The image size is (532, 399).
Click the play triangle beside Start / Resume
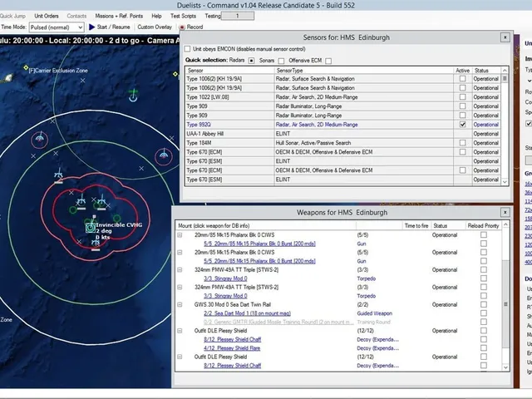pyautogui.click(x=91, y=27)
